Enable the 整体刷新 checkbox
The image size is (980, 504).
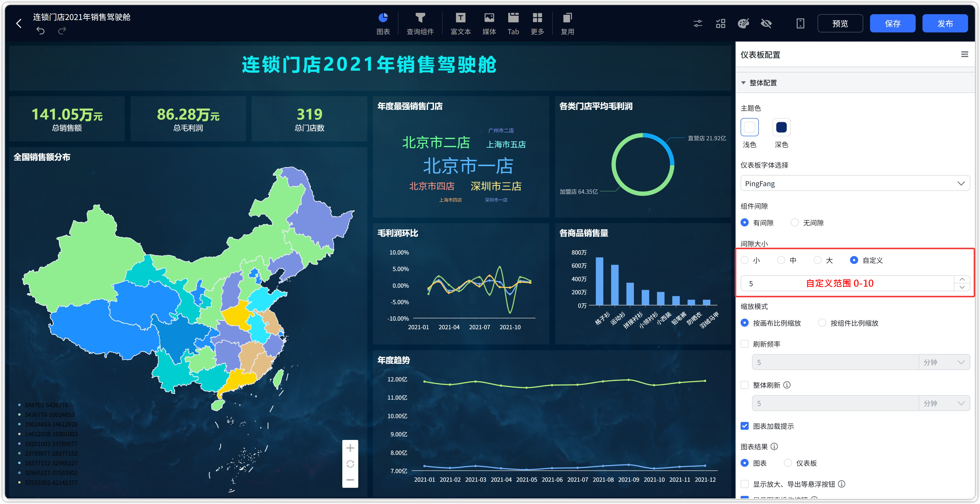pyautogui.click(x=745, y=385)
